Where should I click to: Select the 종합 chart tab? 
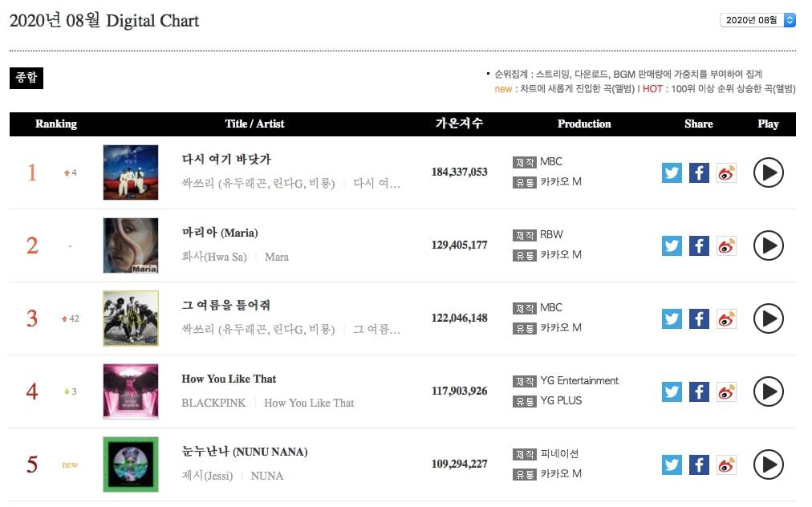point(26,78)
